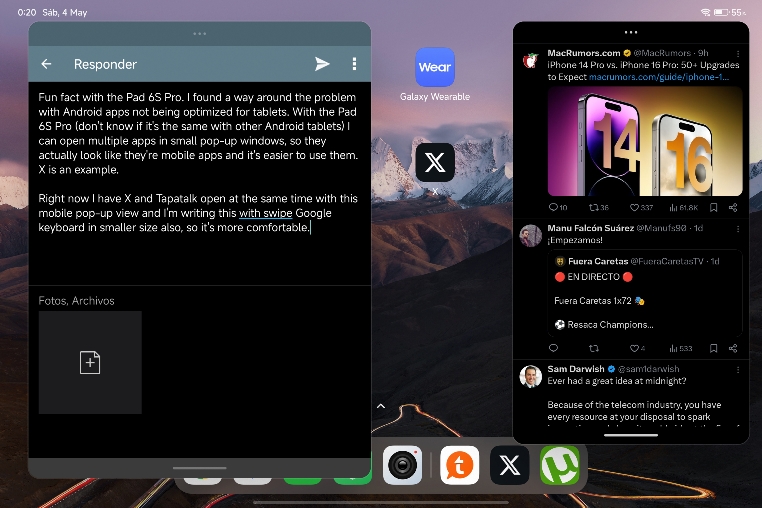Open the iPhone 14 vs 16 image
The height and width of the screenshot is (508, 762).
645,141
